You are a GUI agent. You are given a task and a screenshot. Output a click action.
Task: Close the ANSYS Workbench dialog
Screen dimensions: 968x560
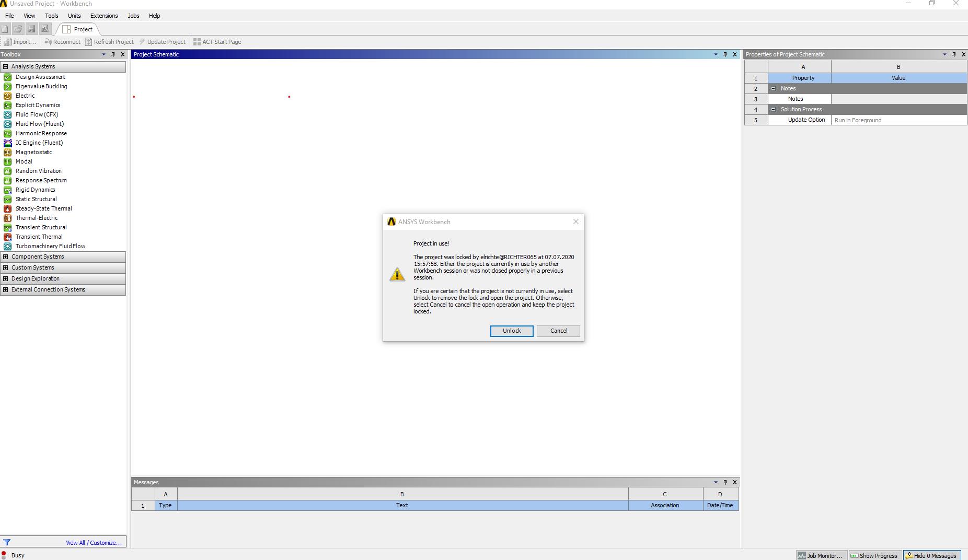click(575, 221)
